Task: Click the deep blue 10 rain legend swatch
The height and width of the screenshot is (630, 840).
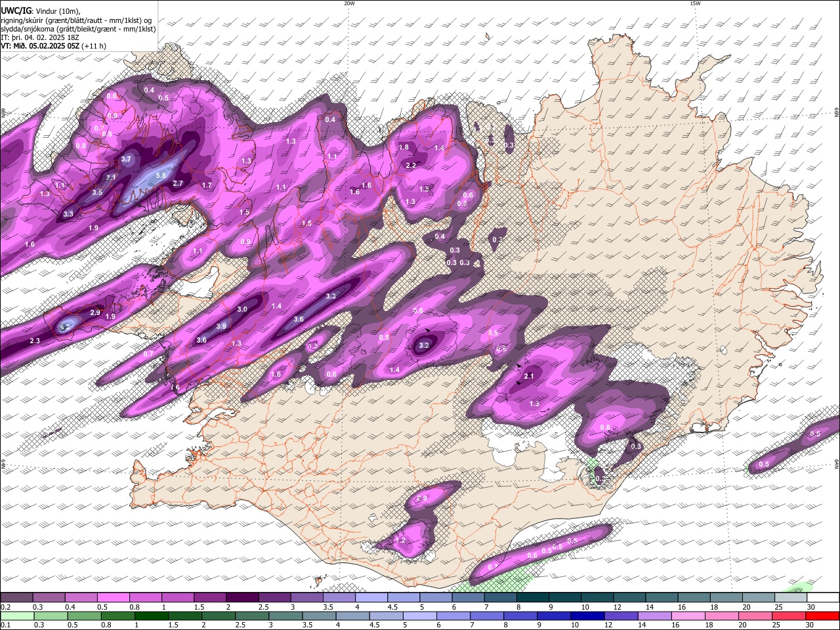Action: pyautogui.click(x=587, y=616)
